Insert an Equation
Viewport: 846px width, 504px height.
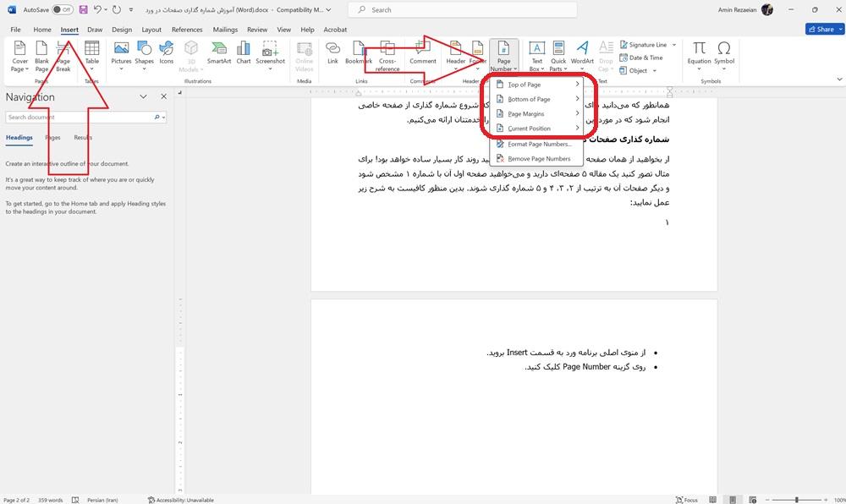pos(699,52)
